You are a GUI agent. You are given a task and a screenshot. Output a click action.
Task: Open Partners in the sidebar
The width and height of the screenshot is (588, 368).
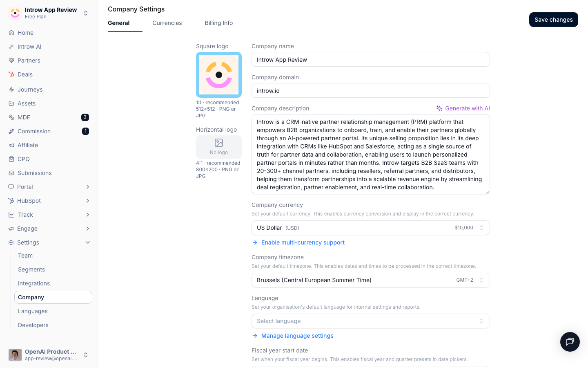(29, 61)
